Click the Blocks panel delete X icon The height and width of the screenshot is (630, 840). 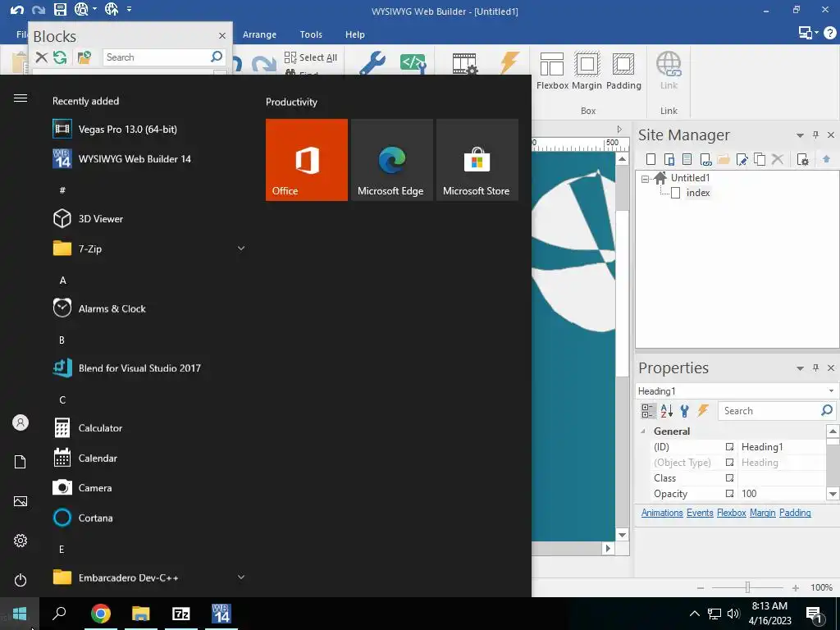click(x=41, y=57)
